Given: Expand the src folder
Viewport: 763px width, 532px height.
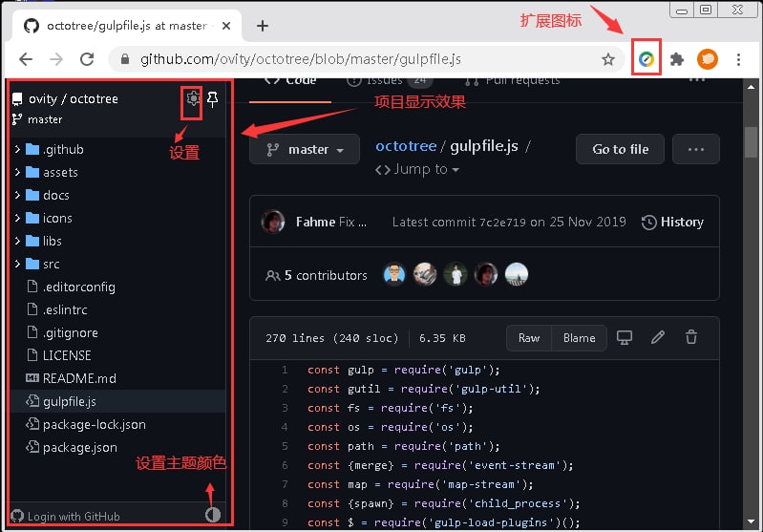Looking at the screenshot, I should [17, 264].
